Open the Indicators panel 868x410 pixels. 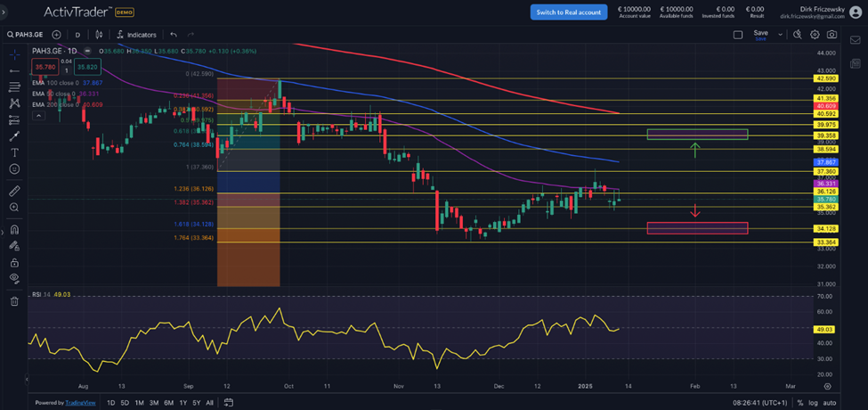135,35
